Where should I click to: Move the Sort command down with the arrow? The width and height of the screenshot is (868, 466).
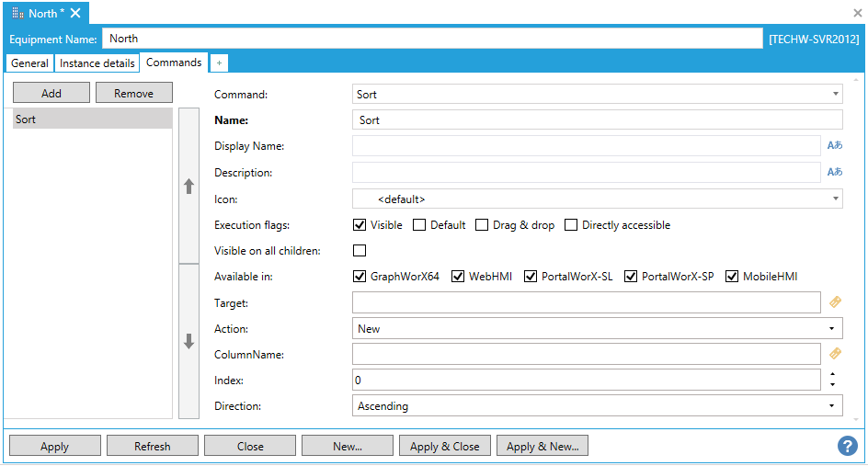(188, 341)
